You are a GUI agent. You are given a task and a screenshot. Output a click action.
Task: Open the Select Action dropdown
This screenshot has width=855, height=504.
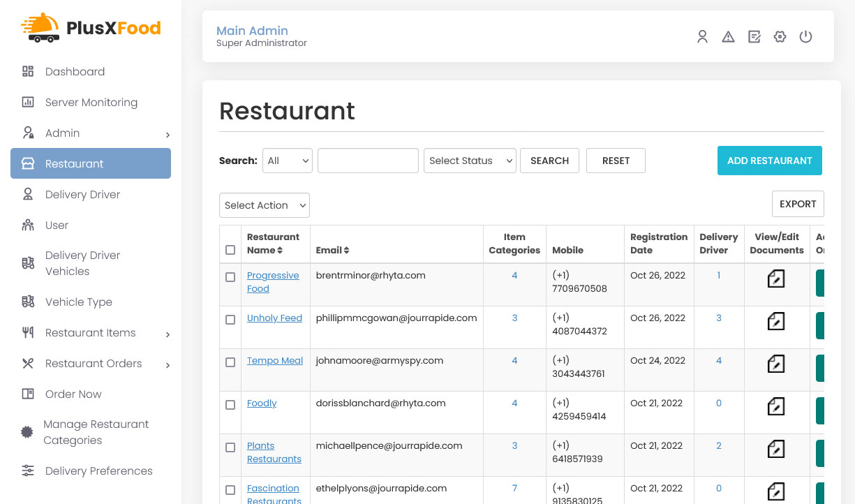[x=265, y=205]
